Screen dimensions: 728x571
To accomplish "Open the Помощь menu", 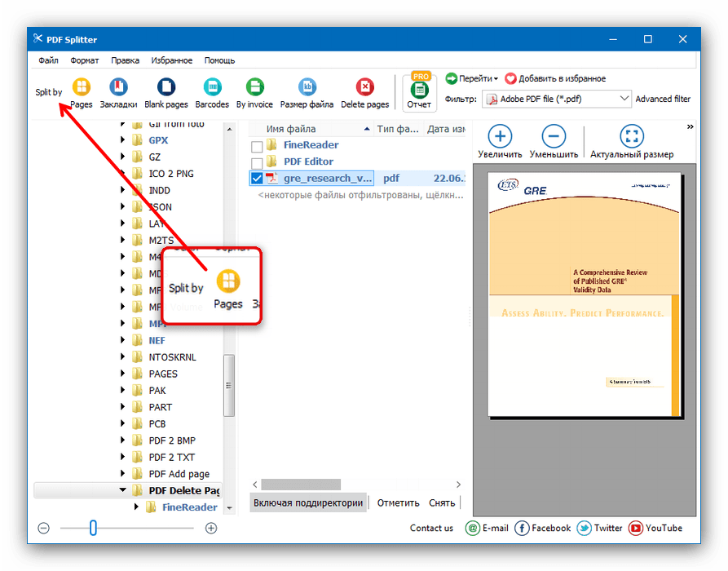I will point(219,60).
